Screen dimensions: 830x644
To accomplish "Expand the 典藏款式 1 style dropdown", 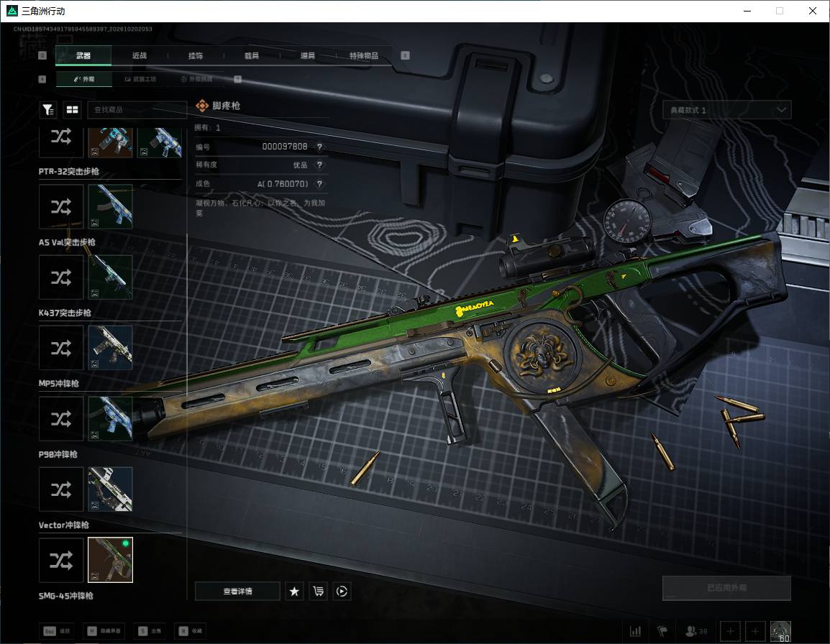I will click(x=726, y=110).
